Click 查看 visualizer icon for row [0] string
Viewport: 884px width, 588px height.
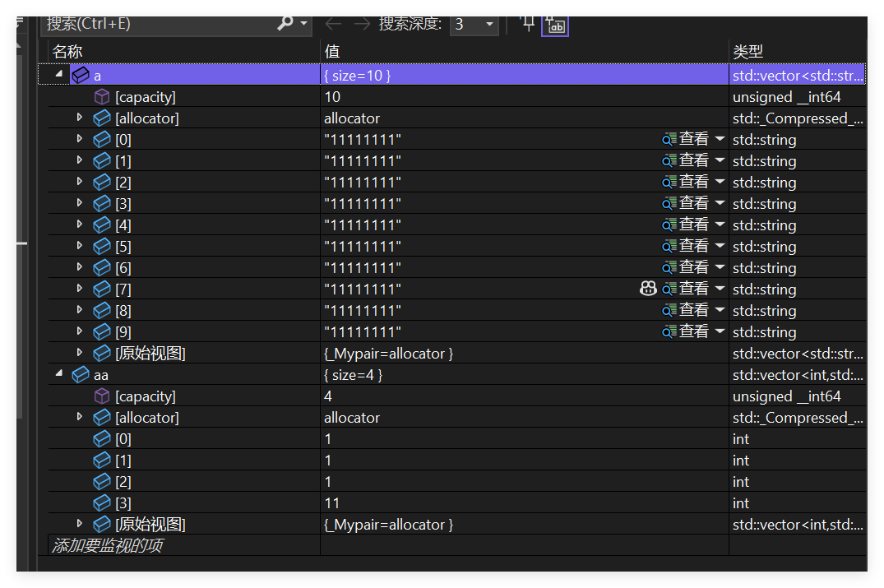(x=669, y=139)
